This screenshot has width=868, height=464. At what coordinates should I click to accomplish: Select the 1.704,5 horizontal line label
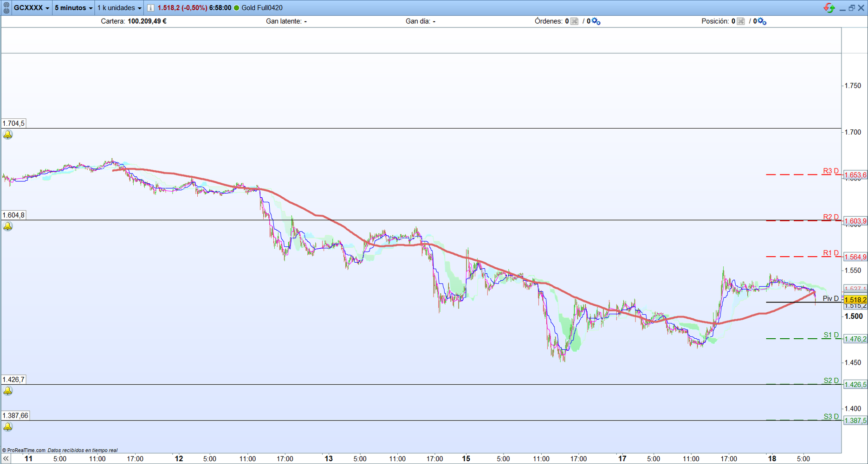(13, 123)
